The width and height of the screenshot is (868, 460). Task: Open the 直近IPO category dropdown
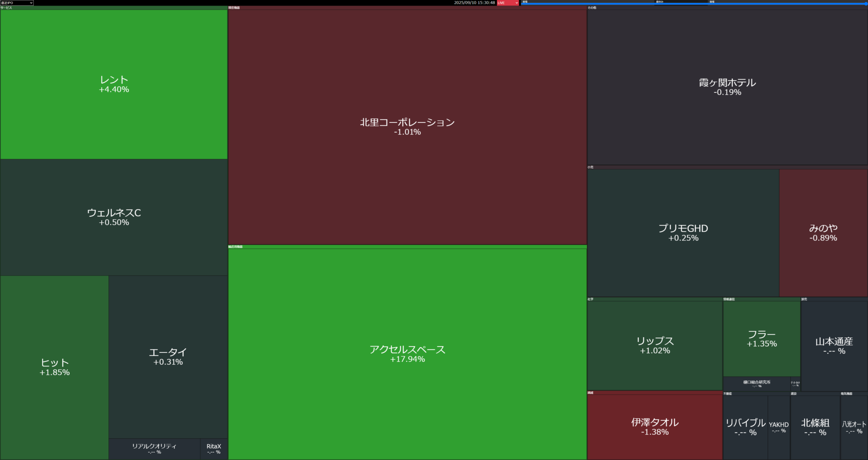coord(17,3)
